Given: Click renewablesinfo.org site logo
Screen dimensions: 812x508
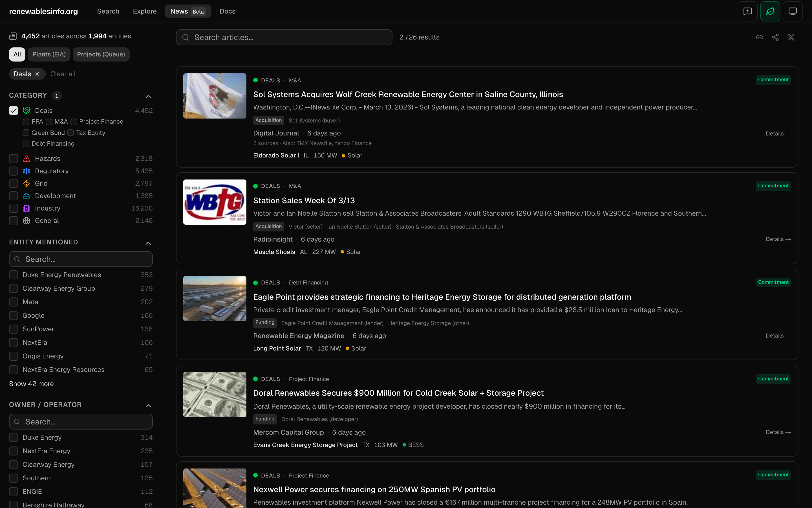Looking at the screenshot, I should pyautogui.click(x=43, y=11).
